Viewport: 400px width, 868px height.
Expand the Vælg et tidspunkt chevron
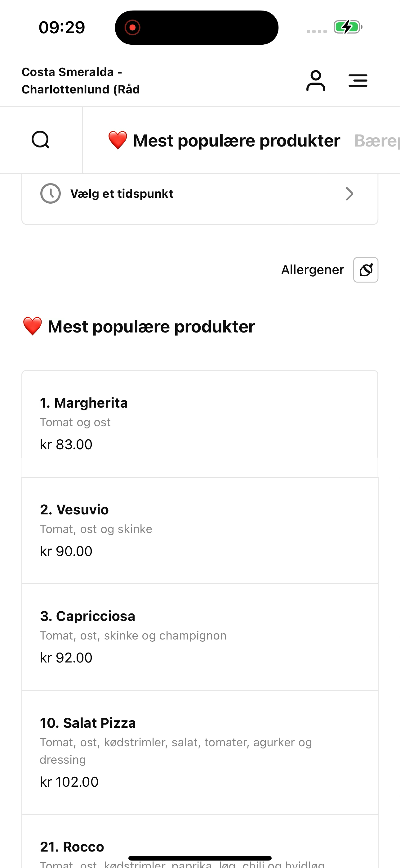point(349,194)
